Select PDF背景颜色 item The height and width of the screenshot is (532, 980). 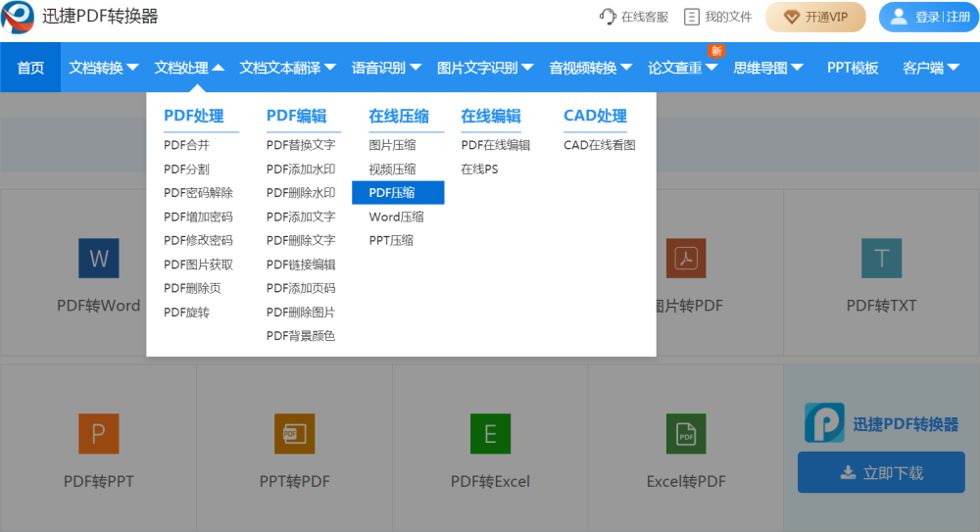301,336
